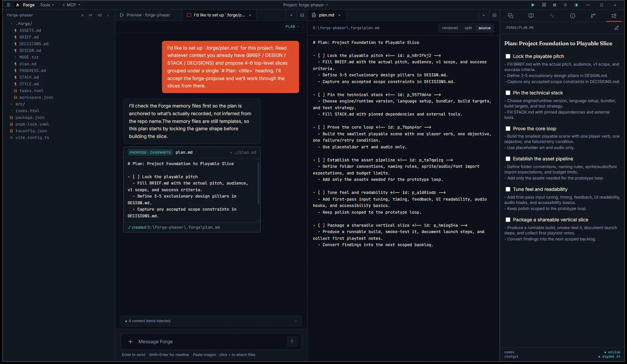This screenshot has height=364, width=627.
Task: Expand the src/ folder
Action: click(x=20, y=104)
